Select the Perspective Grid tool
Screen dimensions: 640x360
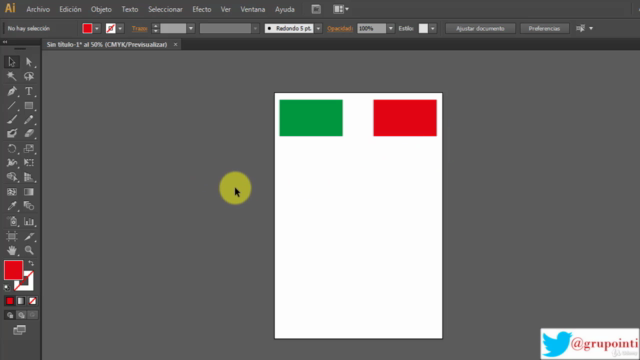(29, 177)
